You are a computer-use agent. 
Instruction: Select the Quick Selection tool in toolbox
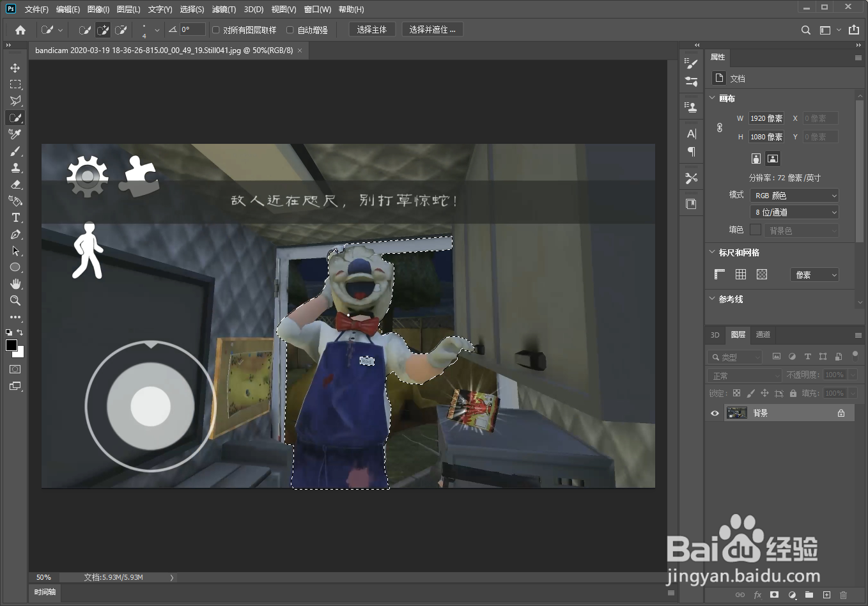[x=15, y=118]
